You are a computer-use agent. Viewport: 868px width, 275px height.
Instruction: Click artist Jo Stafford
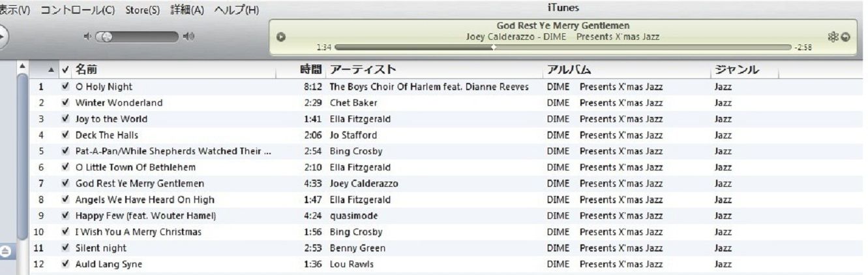coord(353,135)
